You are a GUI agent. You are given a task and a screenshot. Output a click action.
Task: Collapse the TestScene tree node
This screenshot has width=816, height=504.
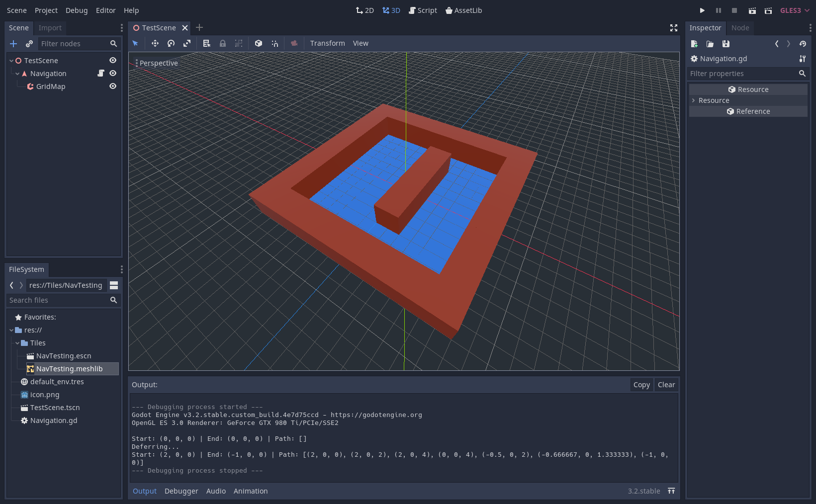(11, 61)
